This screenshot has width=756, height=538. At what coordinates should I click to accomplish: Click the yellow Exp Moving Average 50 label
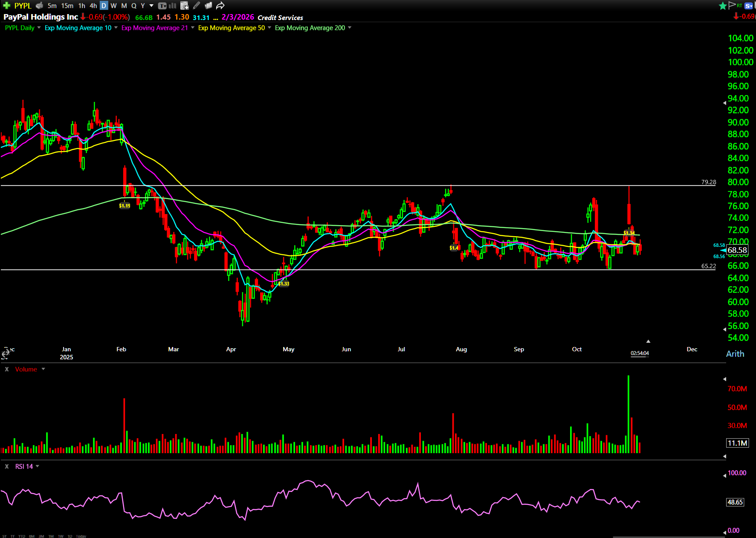pyautogui.click(x=231, y=28)
